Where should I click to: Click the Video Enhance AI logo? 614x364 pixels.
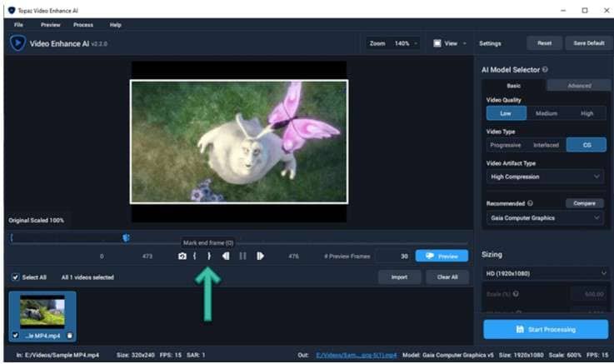(17, 43)
